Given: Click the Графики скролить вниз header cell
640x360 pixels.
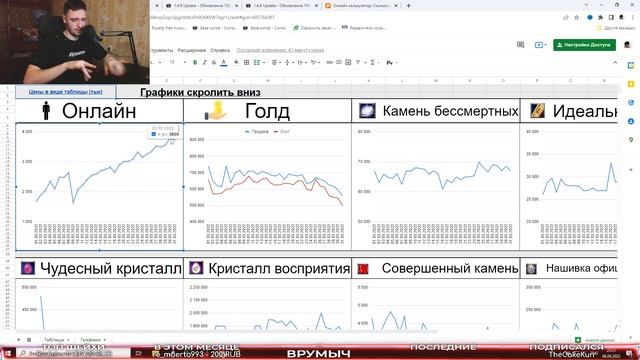Looking at the screenshot, I should point(200,92).
